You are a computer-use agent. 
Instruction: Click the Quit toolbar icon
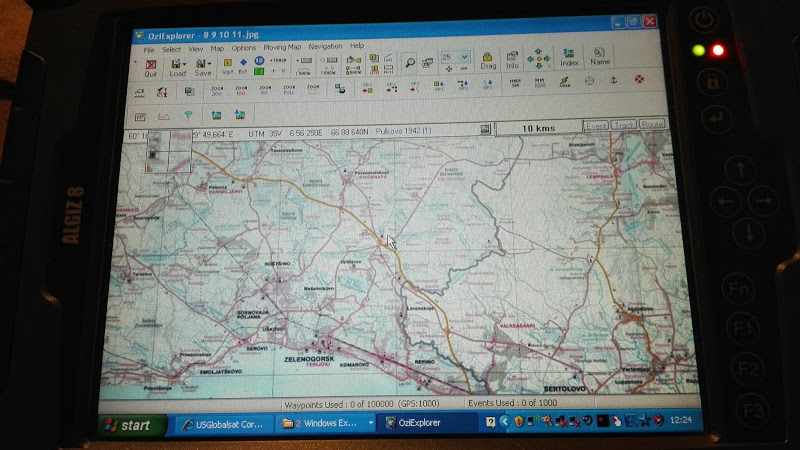[x=151, y=66]
